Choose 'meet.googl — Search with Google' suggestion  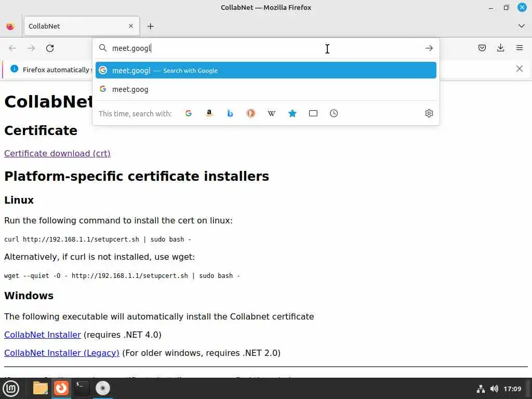(265, 70)
